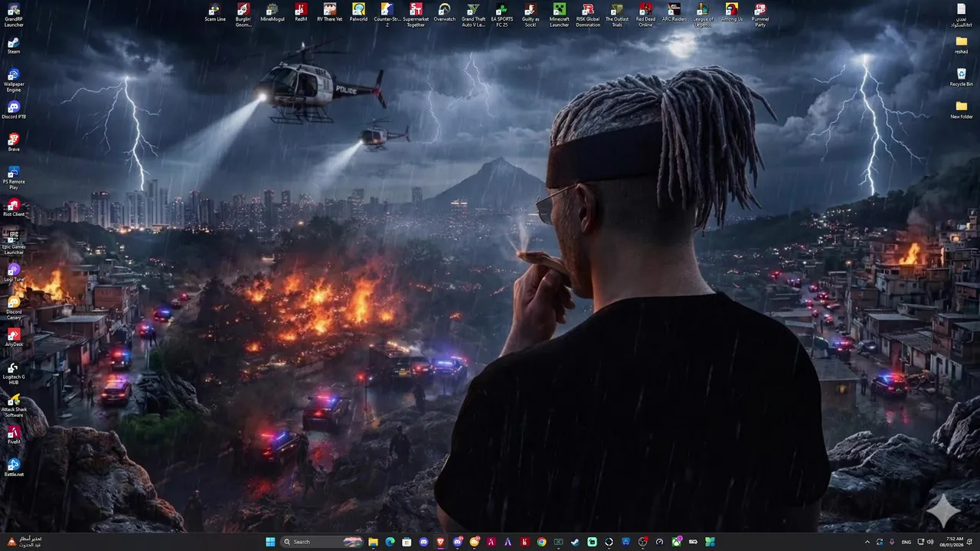Select the Battle.net desktop icon
Image resolution: width=980 pixels, height=551 pixels.
coord(14,468)
